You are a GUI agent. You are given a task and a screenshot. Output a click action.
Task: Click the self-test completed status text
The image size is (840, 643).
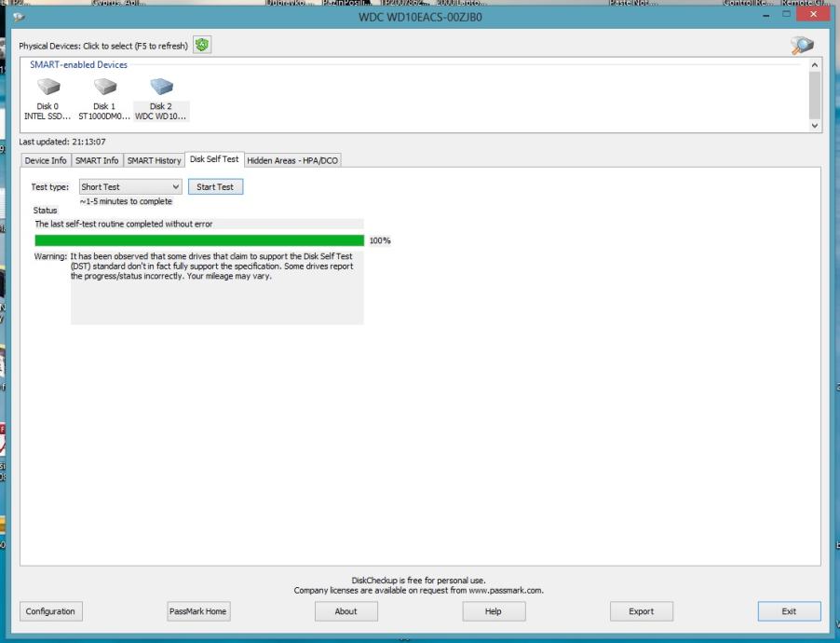click(124, 224)
